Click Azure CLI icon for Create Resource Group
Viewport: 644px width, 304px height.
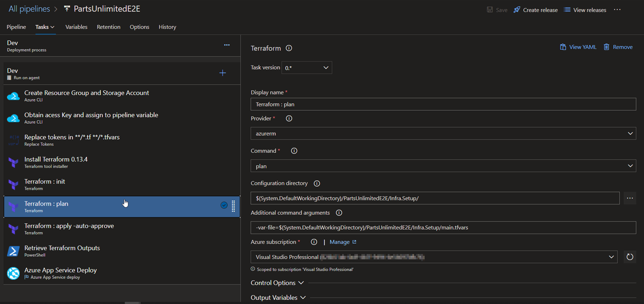(x=13, y=96)
